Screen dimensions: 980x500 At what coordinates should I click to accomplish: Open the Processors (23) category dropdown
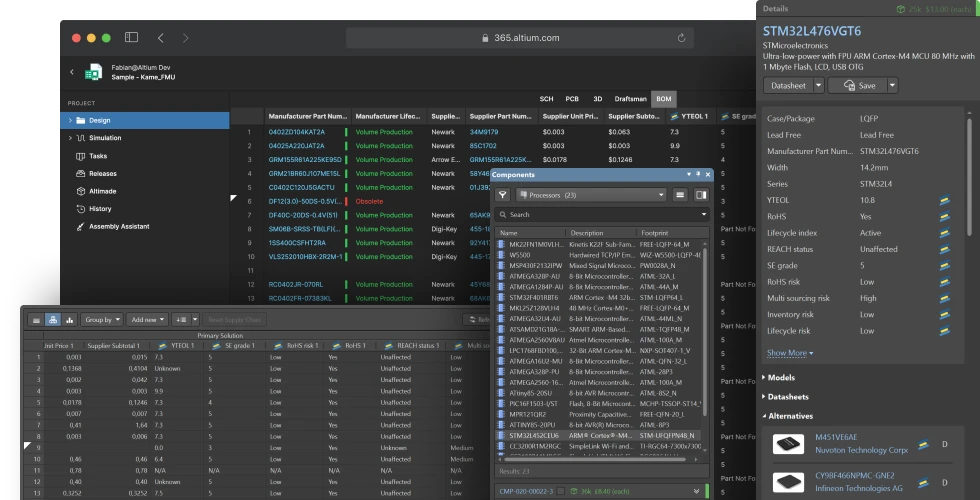pos(591,195)
